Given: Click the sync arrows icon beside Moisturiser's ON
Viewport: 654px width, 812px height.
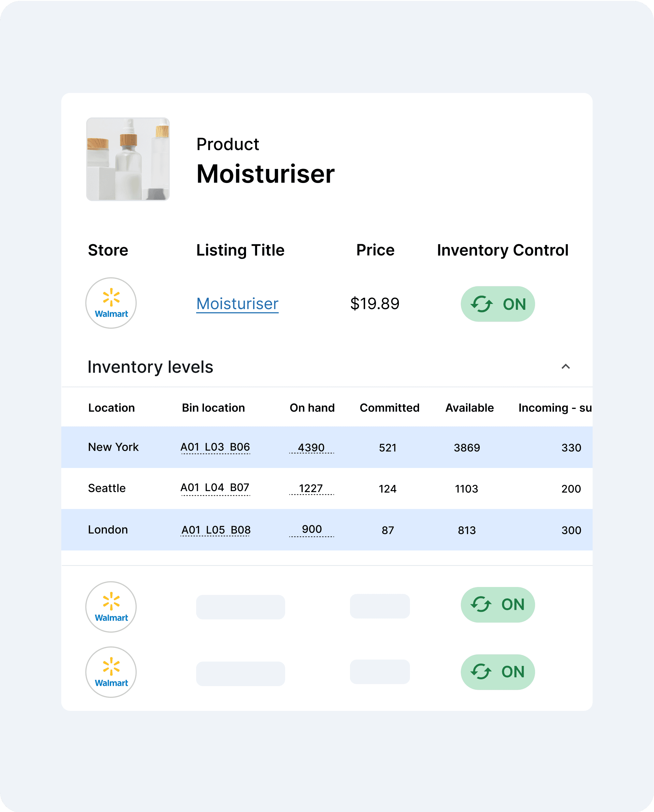Looking at the screenshot, I should (x=482, y=304).
